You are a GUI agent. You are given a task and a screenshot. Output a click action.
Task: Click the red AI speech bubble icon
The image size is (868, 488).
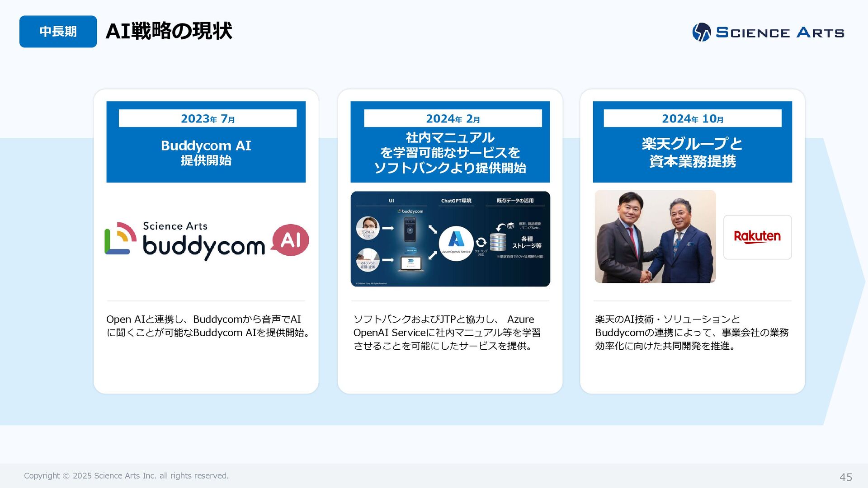290,240
